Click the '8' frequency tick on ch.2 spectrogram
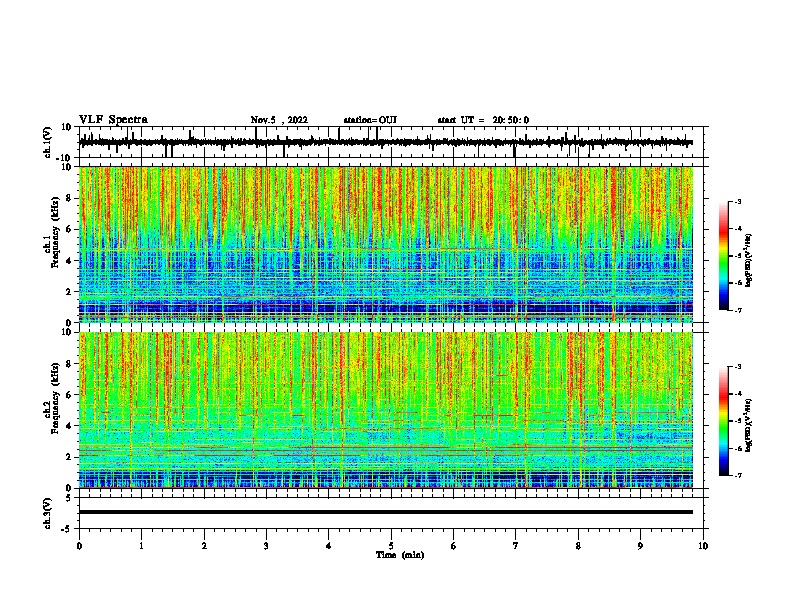Viewport: 792px width, 612px height. click(x=70, y=364)
